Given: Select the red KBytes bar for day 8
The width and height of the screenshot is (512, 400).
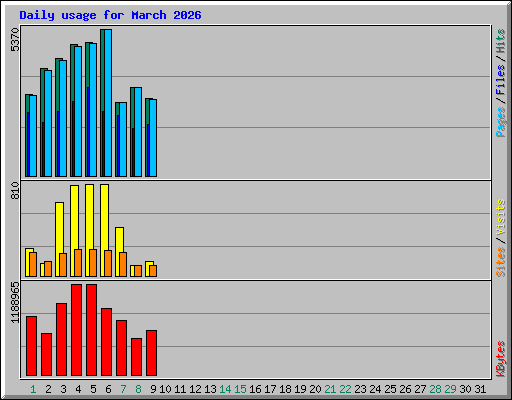Looking at the screenshot, I should pyautogui.click(x=136, y=357).
